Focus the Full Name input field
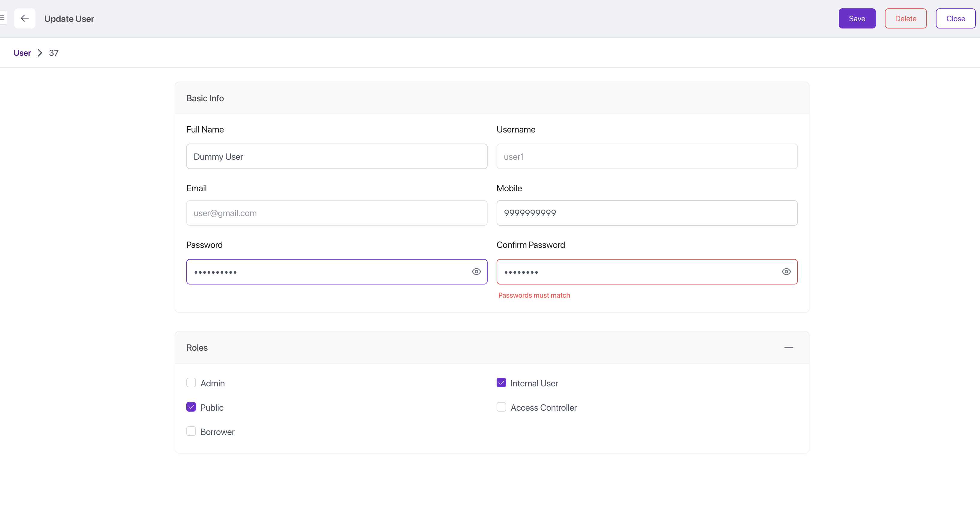This screenshot has width=980, height=506. [x=336, y=156]
